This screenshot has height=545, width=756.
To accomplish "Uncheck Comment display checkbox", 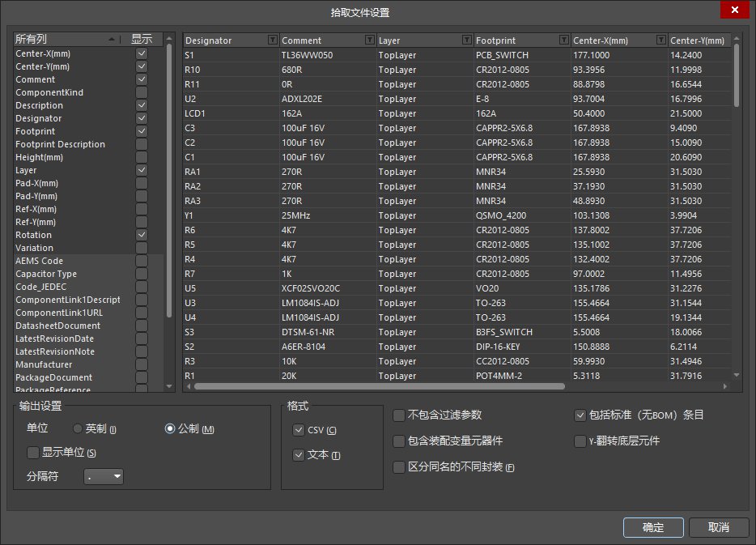I will click(x=142, y=79).
